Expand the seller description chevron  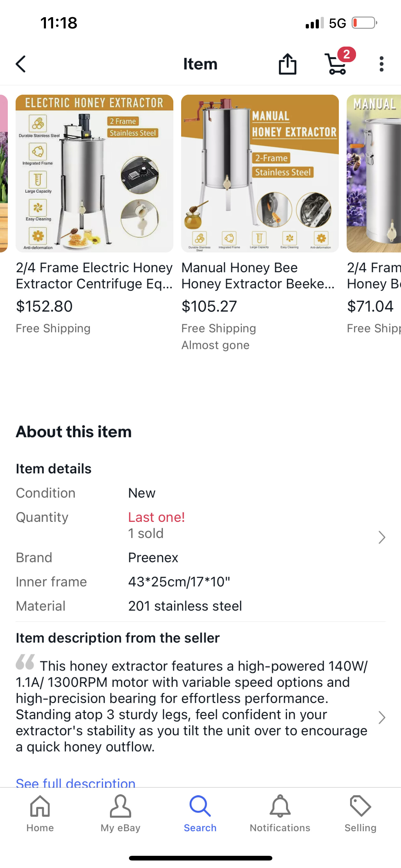coord(381,717)
